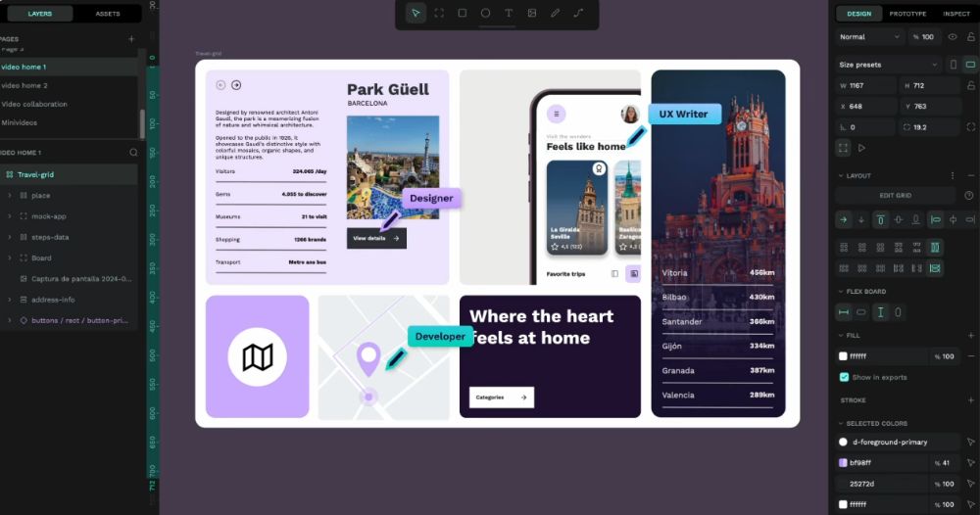Open the Normal blend mode dropdown
980x515 pixels.
click(x=869, y=37)
